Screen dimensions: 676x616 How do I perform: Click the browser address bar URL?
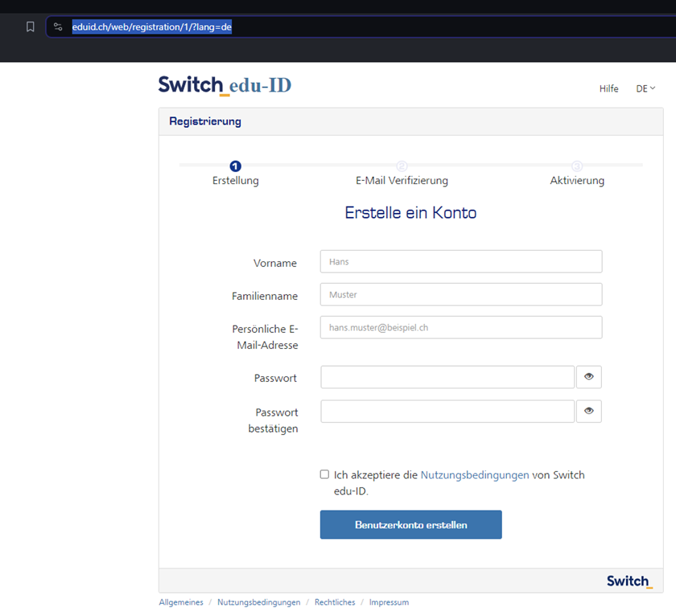click(x=152, y=27)
